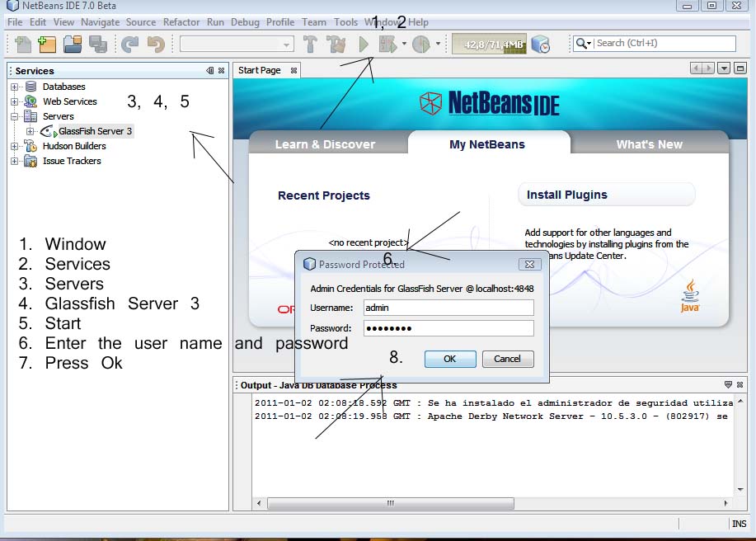Click the Username input field
This screenshot has height=541, width=756.
coord(448,308)
